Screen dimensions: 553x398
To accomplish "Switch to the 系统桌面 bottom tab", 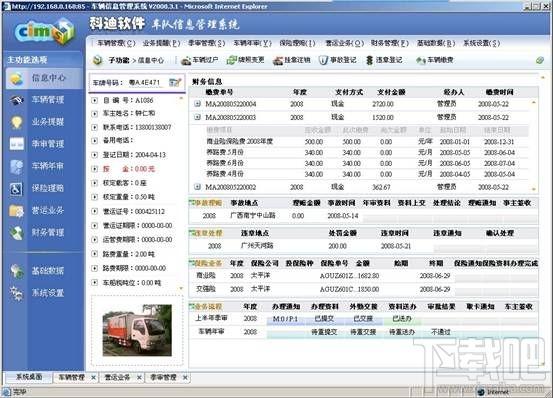I will (29, 377).
